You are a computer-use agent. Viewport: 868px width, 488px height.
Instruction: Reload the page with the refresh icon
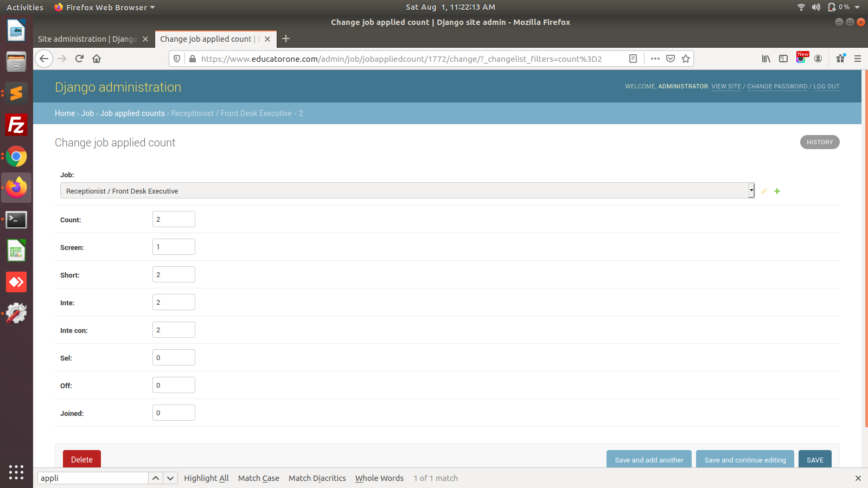[x=79, y=59]
